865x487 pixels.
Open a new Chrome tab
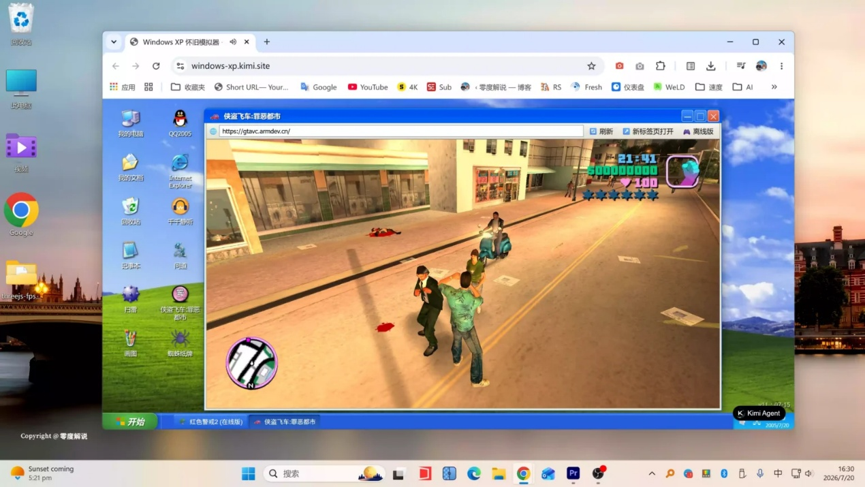point(267,42)
